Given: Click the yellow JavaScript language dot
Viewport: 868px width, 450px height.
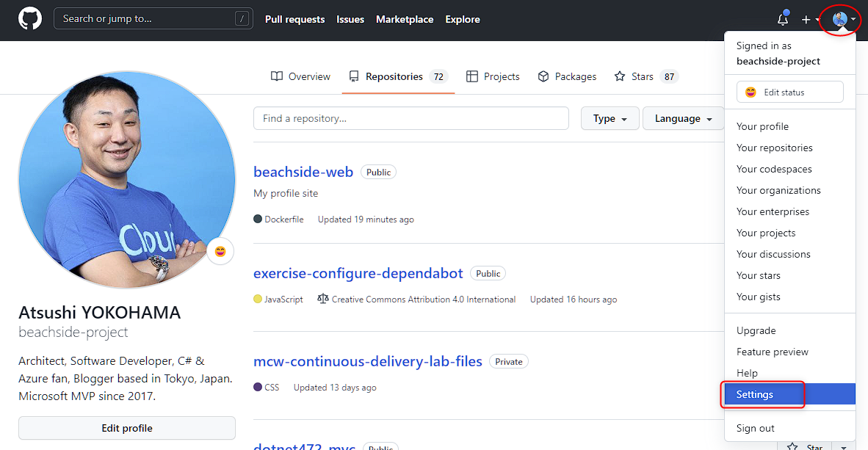Looking at the screenshot, I should tap(258, 299).
